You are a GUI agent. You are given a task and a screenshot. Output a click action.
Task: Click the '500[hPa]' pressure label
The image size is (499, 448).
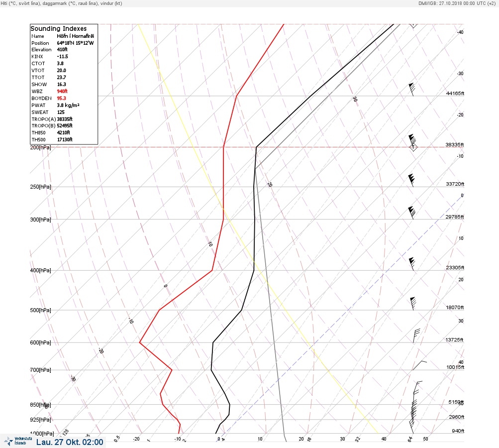coord(40,310)
